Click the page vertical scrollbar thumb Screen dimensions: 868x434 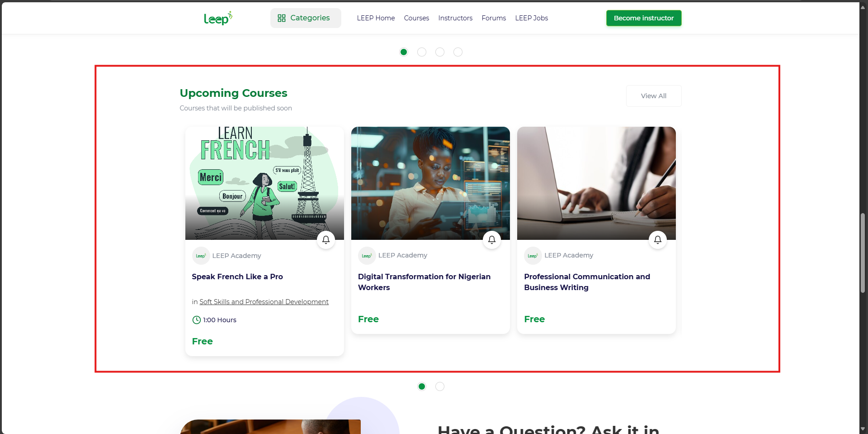click(x=863, y=253)
